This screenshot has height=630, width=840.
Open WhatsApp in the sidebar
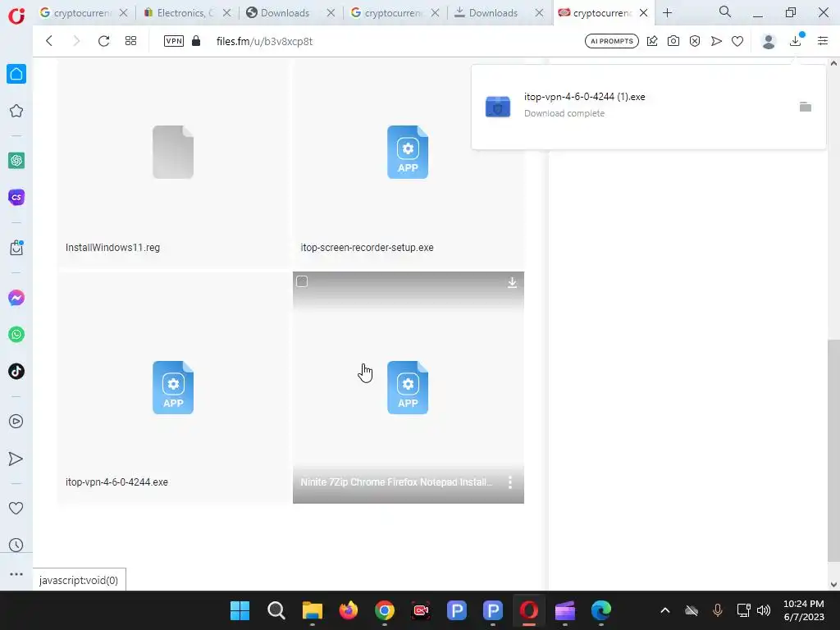[x=16, y=335]
